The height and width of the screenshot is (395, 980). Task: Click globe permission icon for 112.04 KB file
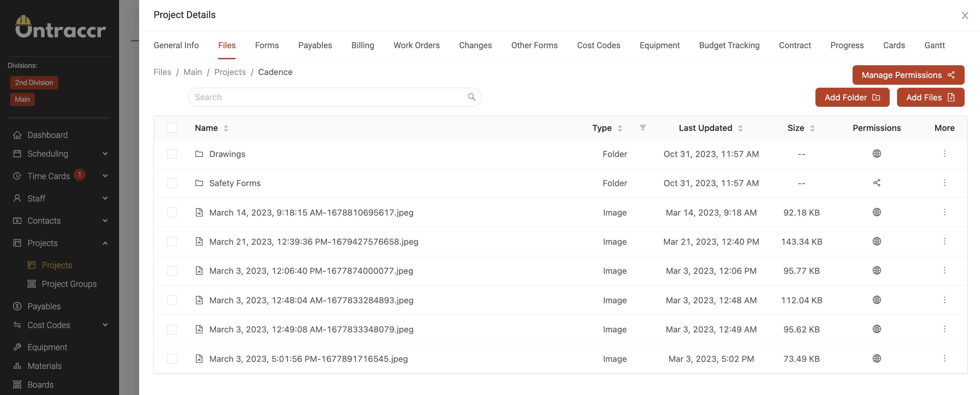[x=877, y=300]
